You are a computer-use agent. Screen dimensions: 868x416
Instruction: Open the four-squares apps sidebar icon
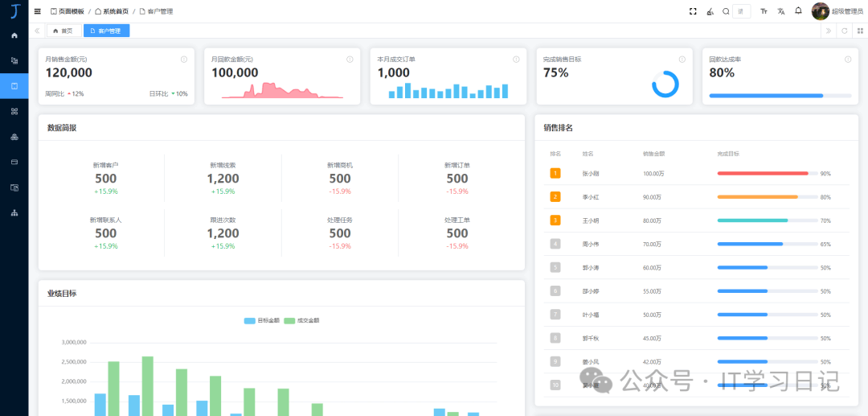click(14, 111)
